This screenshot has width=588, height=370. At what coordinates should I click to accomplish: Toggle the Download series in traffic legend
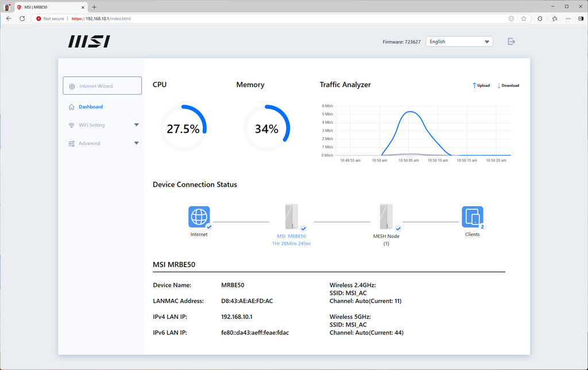tap(508, 86)
